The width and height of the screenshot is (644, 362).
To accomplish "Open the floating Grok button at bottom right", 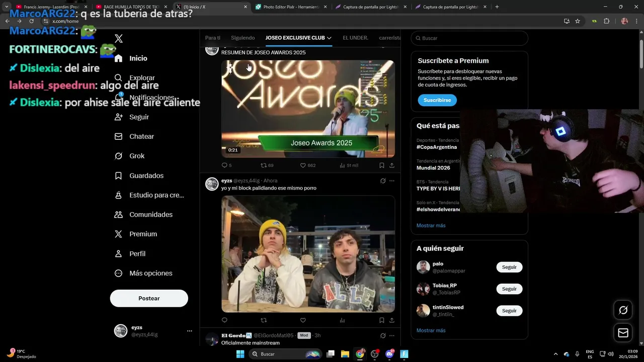I will pyautogui.click(x=623, y=310).
